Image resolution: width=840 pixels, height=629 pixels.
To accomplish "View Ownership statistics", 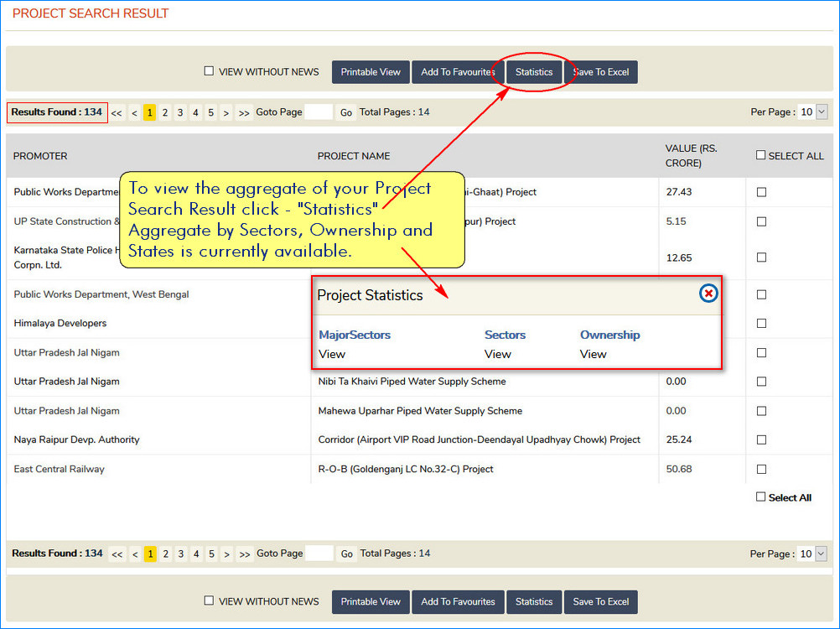I will 593,354.
